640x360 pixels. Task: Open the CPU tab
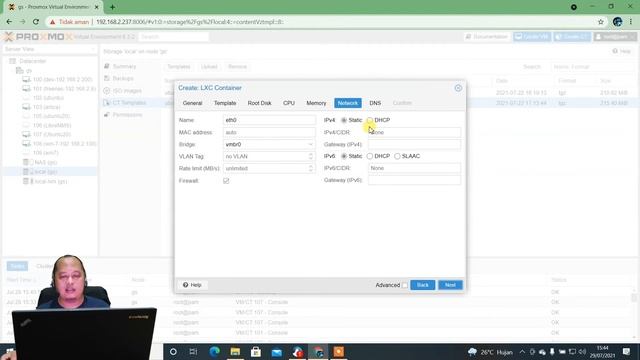pyautogui.click(x=289, y=103)
